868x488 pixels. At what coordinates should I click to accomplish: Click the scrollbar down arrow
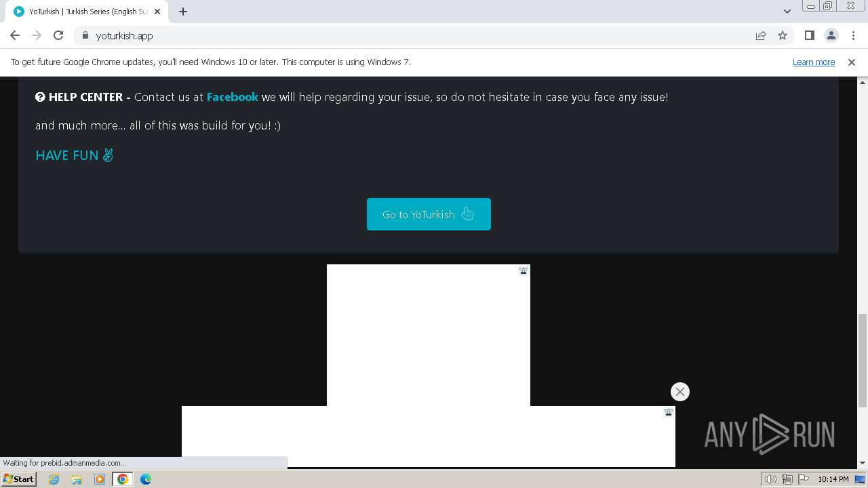pos(863,464)
